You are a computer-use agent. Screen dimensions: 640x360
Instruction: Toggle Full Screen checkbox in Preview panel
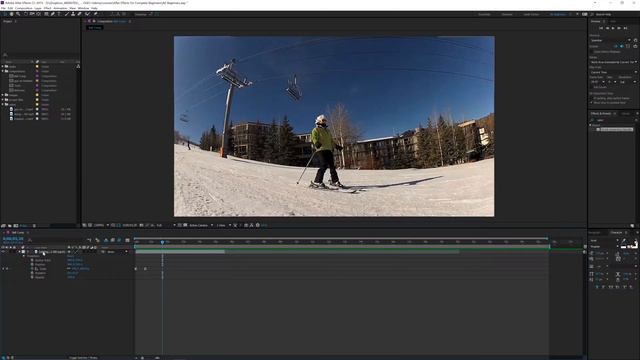pos(592,87)
